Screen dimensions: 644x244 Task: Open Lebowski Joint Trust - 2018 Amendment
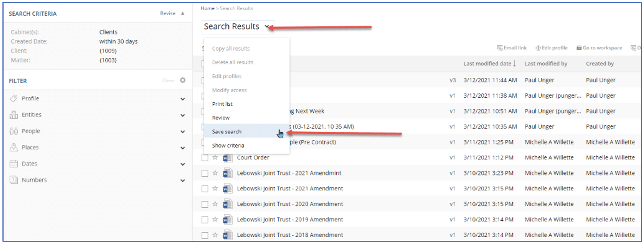(290, 235)
